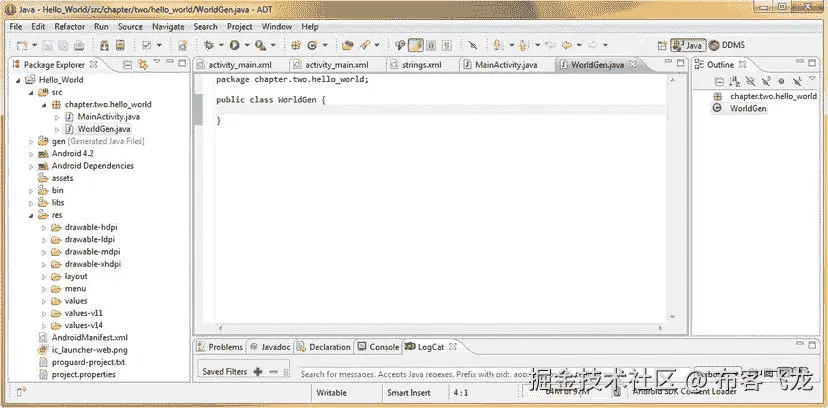Open the Project menu
Screen dimensions: 828x408
pyautogui.click(x=240, y=26)
